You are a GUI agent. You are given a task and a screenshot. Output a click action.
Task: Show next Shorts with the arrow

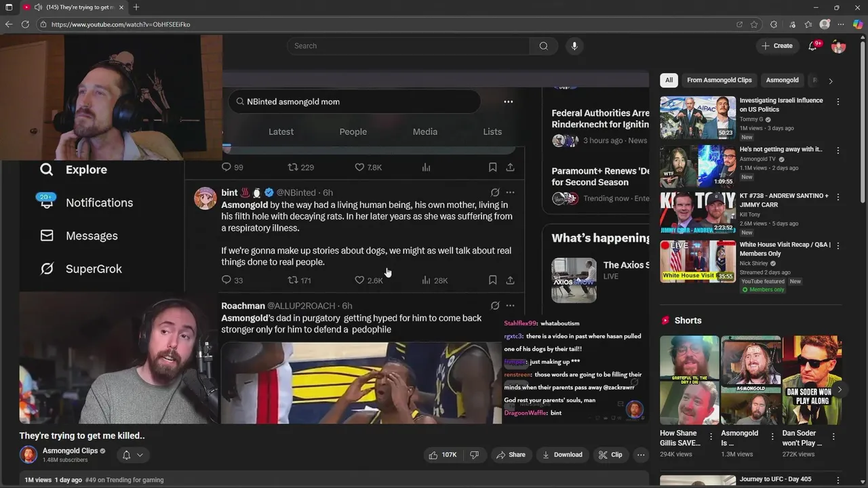coord(840,390)
